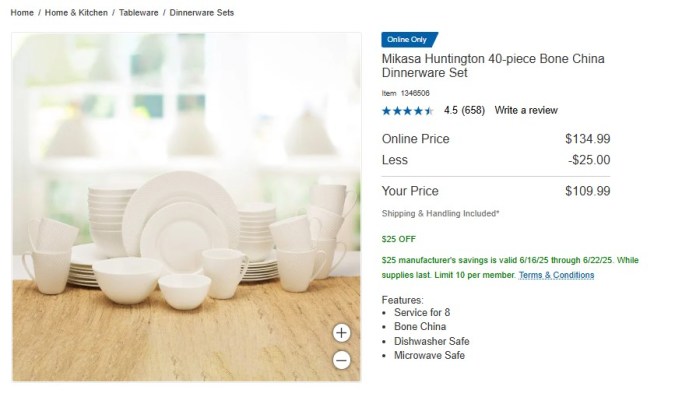Click the 4.5 rating number
Image resolution: width=675 pixels, height=397 pixels.
451,110
